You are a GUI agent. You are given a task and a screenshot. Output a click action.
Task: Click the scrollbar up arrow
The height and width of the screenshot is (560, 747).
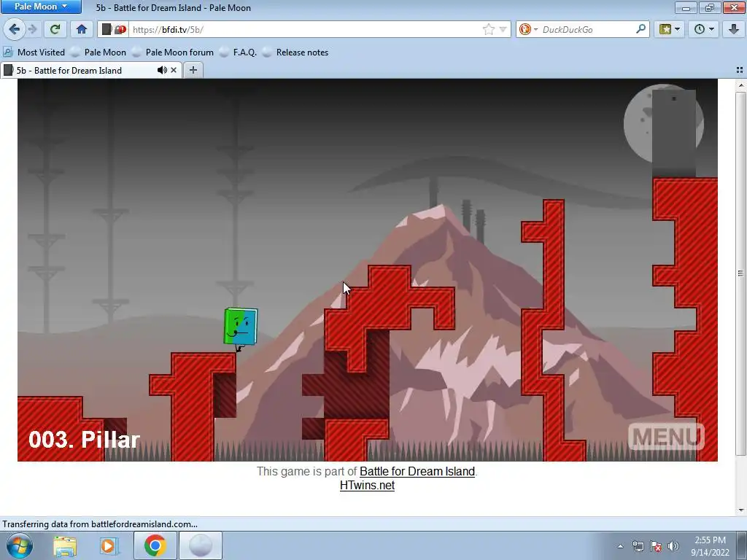740,85
